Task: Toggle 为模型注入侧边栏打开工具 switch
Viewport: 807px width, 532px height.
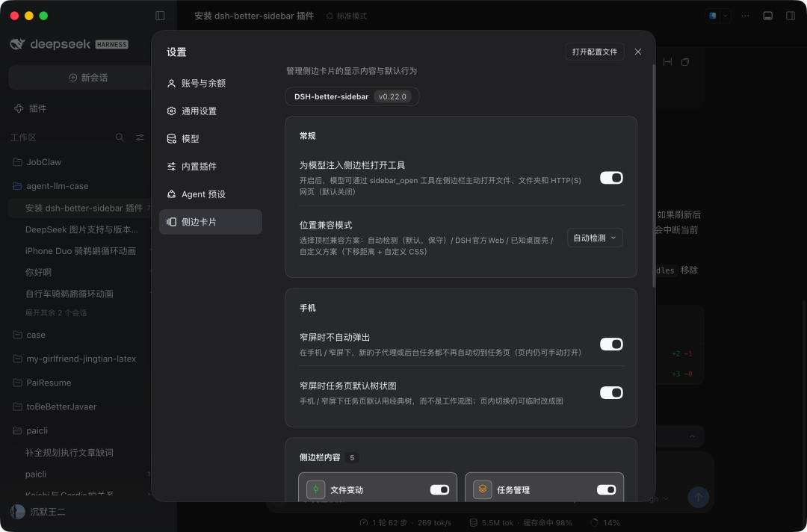Action: point(611,178)
